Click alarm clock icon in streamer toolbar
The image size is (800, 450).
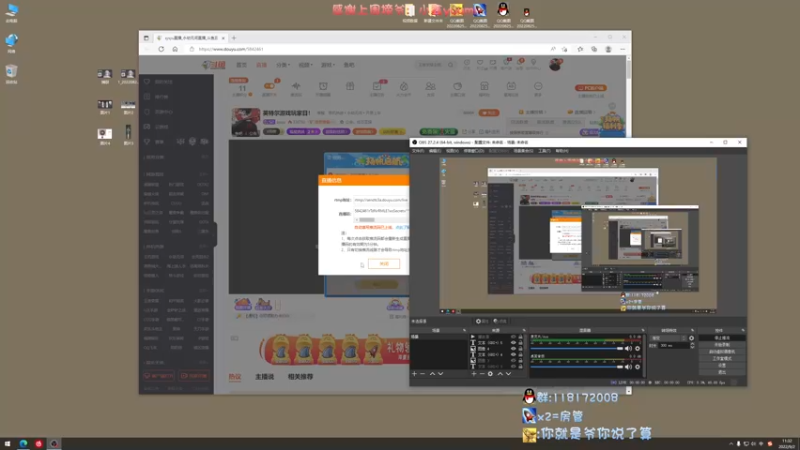[x=323, y=86]
